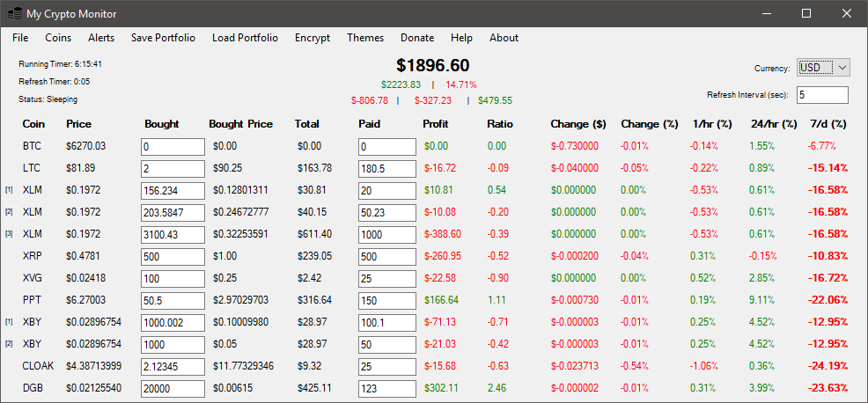Click Load Portfolio in the menu bar
Screen dimensions: 868x403
[x=245, y=38]
